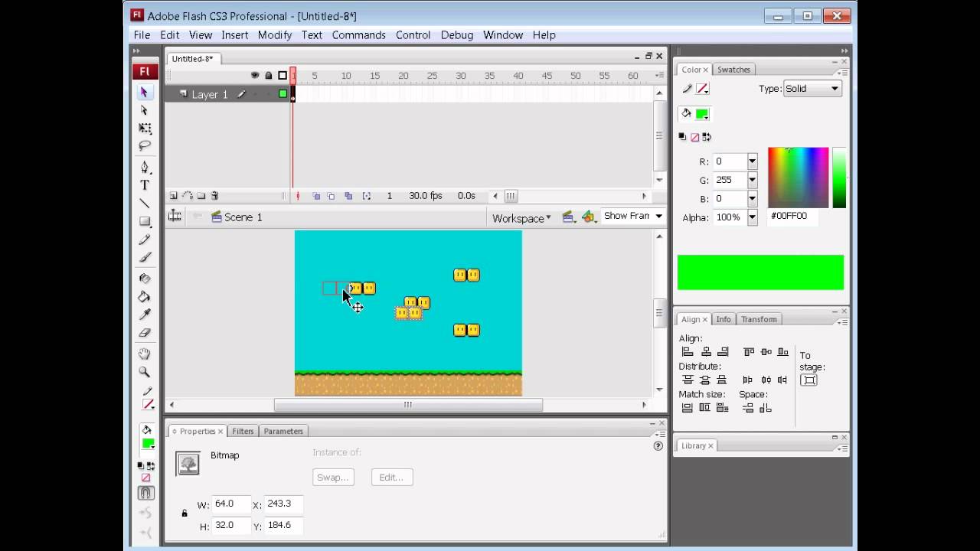Click align top edge icon in Align panel
The height and width of the screenshot is (551, 980).
(x=749, y=352)
